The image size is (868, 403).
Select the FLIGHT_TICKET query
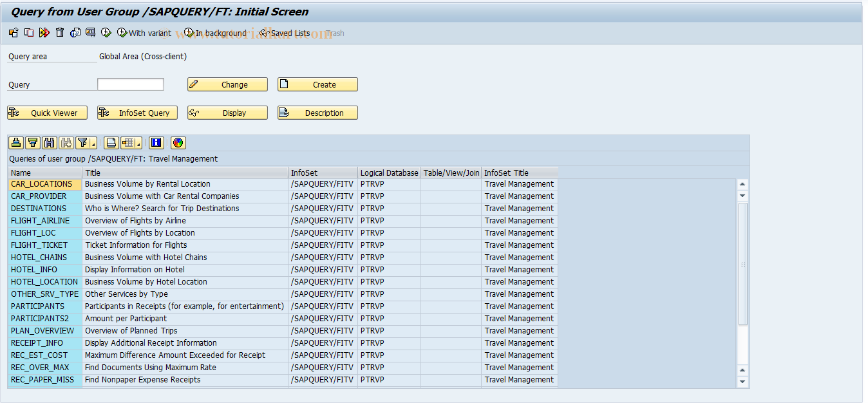[45, 245]
